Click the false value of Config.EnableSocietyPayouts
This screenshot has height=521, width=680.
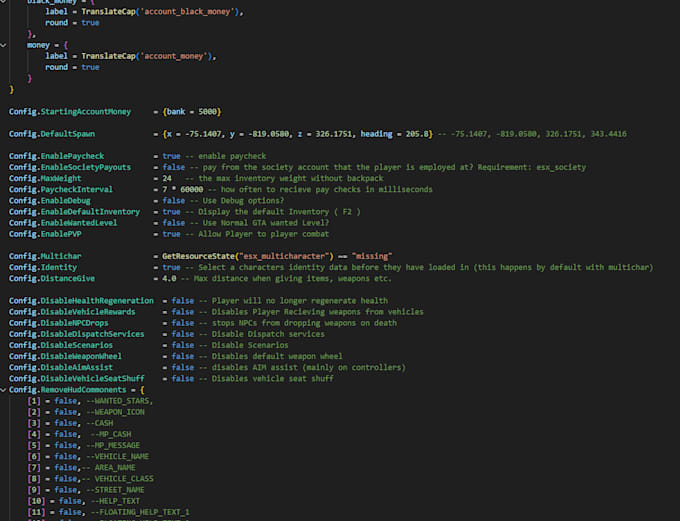click(x=174, y=168)
